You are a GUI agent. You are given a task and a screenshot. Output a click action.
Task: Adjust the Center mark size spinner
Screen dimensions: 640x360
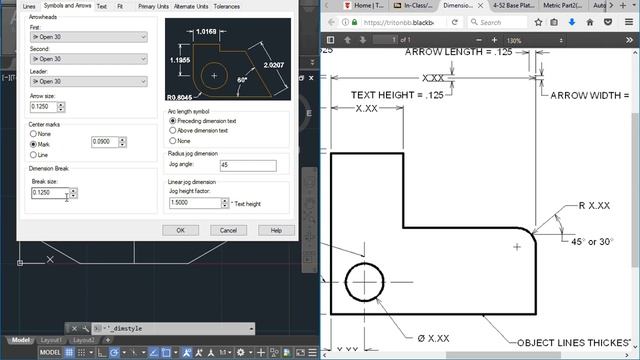click(x=122, y=142)
